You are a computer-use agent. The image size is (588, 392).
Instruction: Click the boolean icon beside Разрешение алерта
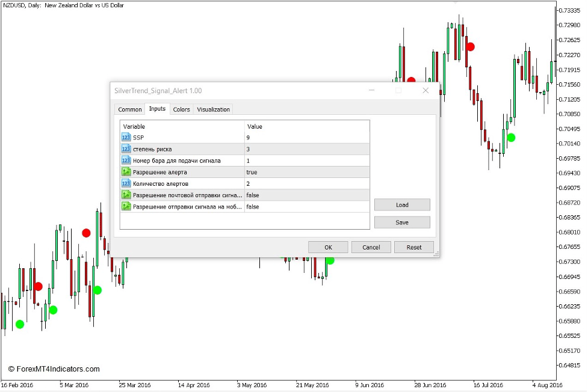pos(126,172)
